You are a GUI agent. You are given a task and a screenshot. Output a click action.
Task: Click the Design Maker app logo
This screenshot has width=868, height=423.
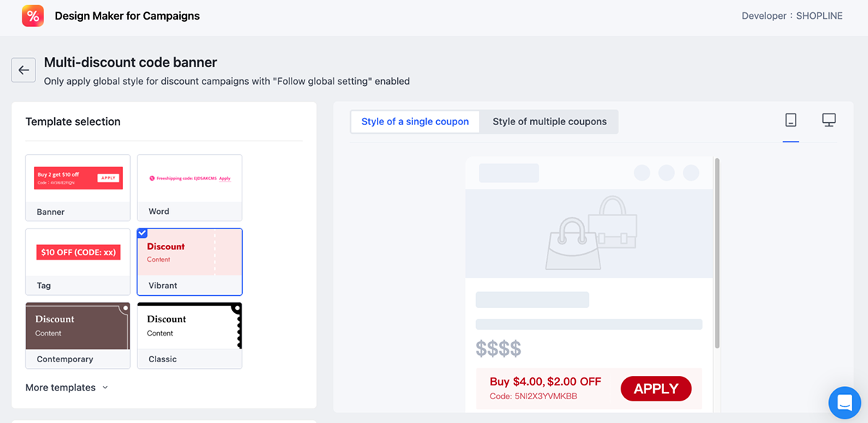[33, 16]
